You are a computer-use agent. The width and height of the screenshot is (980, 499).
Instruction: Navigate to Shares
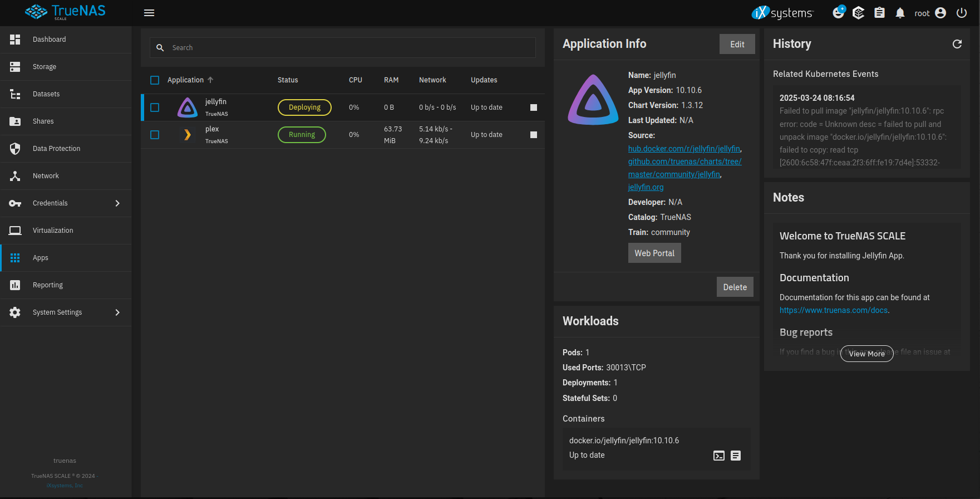66,121
